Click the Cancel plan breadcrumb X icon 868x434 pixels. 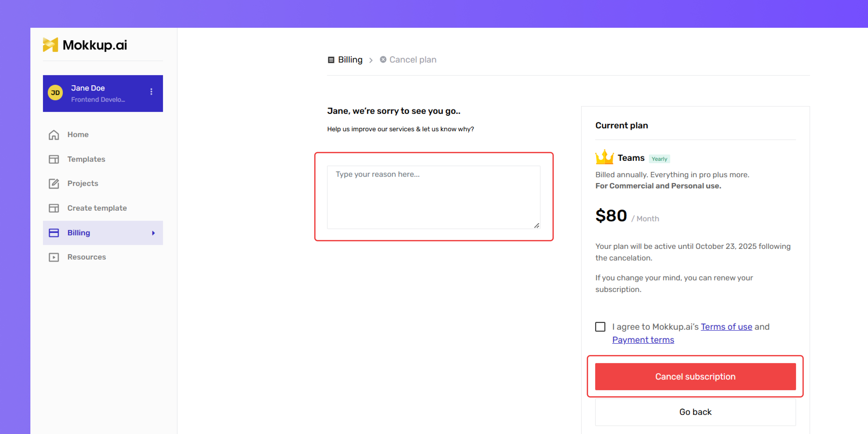point(383,60)
